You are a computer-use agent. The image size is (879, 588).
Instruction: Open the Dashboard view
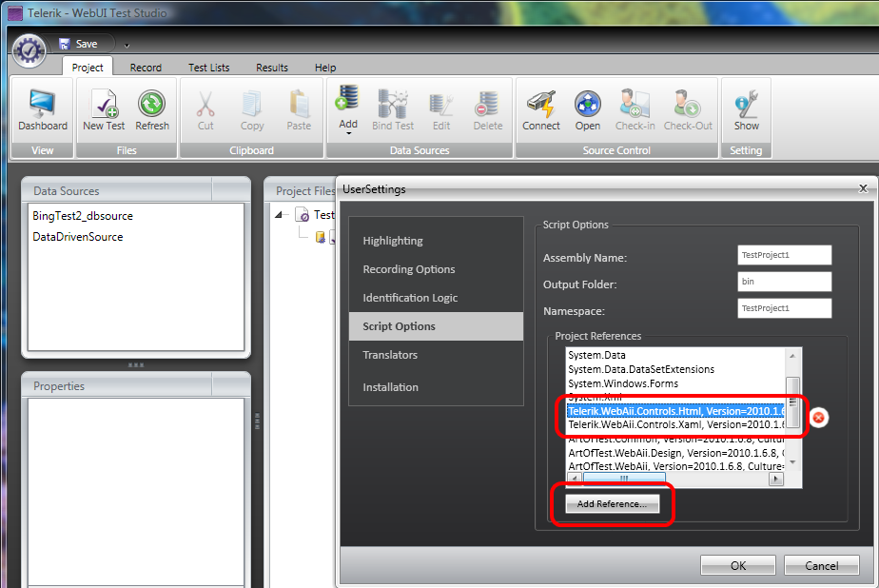[42, 109]
